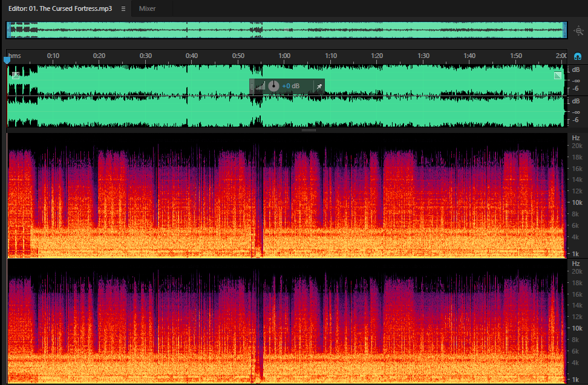Click the 1:00 mark on the time ruler
Image resolution: width=588 pixels, height=385 pixels.
[284, 56]
